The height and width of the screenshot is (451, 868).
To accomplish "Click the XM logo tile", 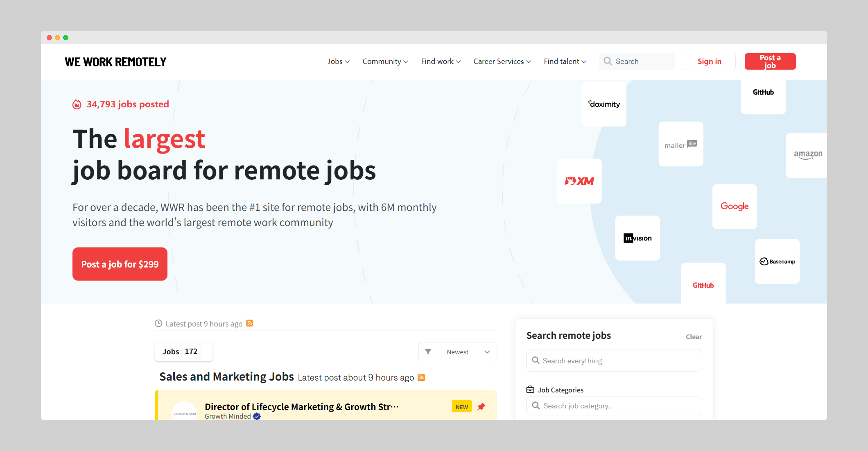I will 579,181.
